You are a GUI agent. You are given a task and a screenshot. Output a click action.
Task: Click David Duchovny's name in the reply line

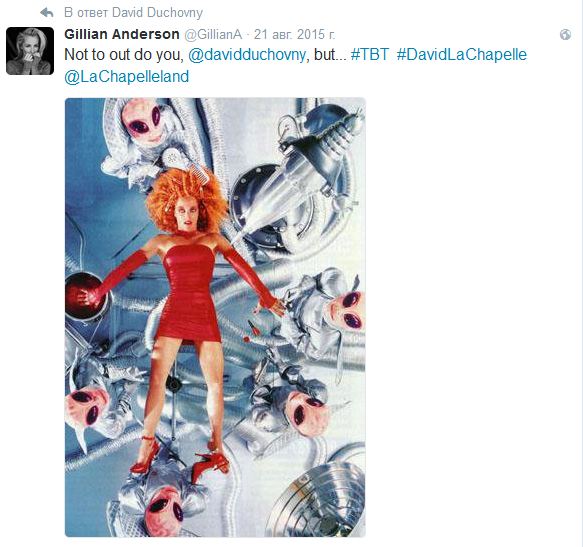coord(157,13)
